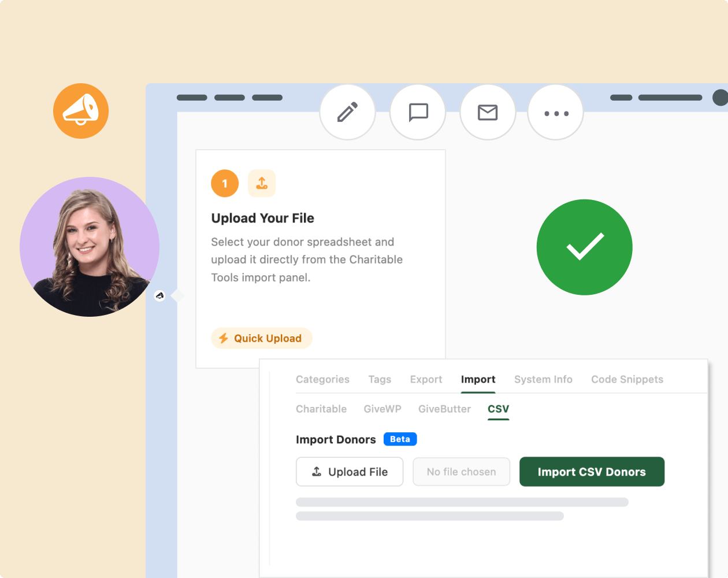Click the pencil edit icon
Viewport: 728px width, 578px height.
click(347, 112)
